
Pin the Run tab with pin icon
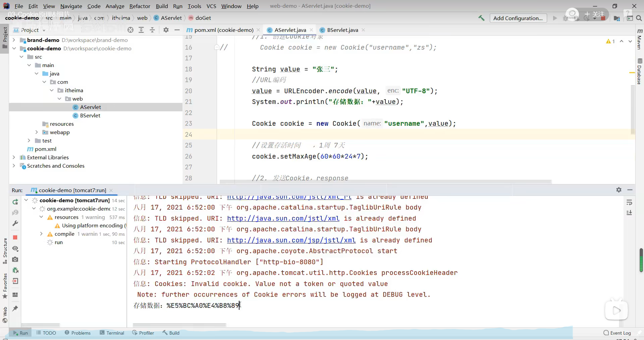coord(15,308)
